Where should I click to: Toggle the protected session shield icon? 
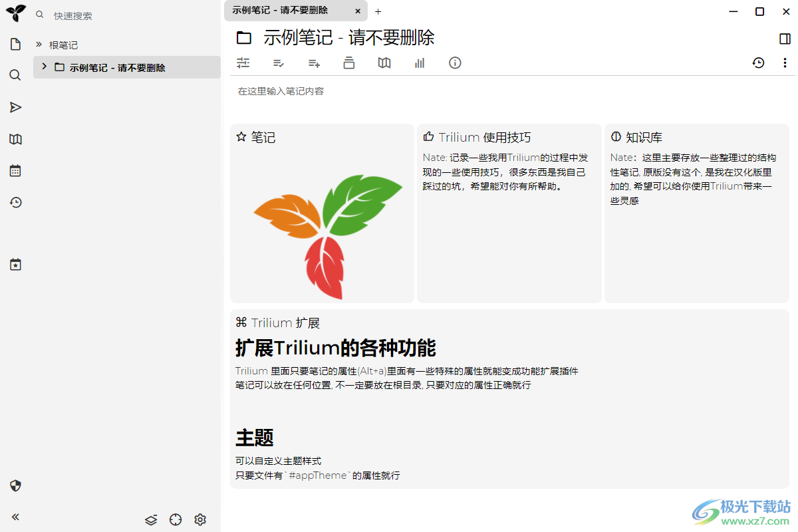pyautogui.click(x=15, y=486)
